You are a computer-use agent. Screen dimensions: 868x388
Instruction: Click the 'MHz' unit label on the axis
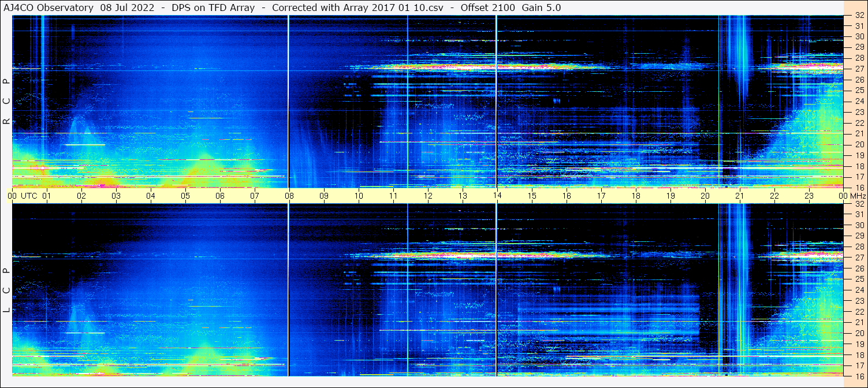(858, 196)
